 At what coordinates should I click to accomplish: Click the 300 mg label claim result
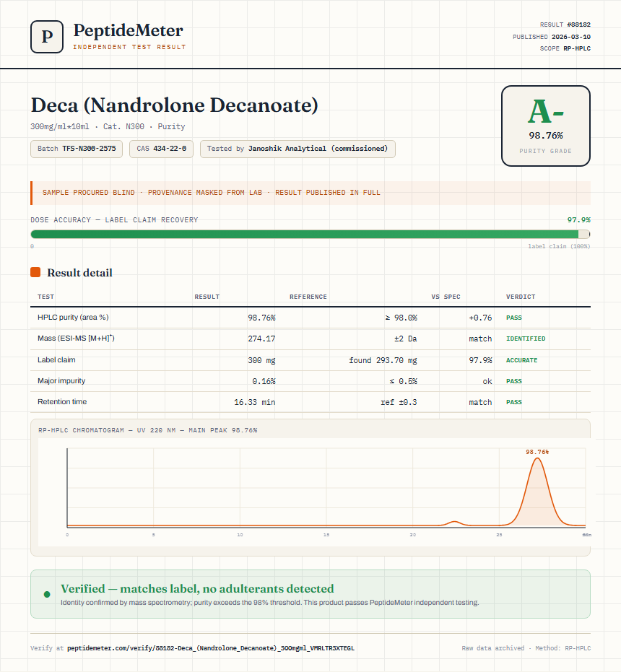261,360
